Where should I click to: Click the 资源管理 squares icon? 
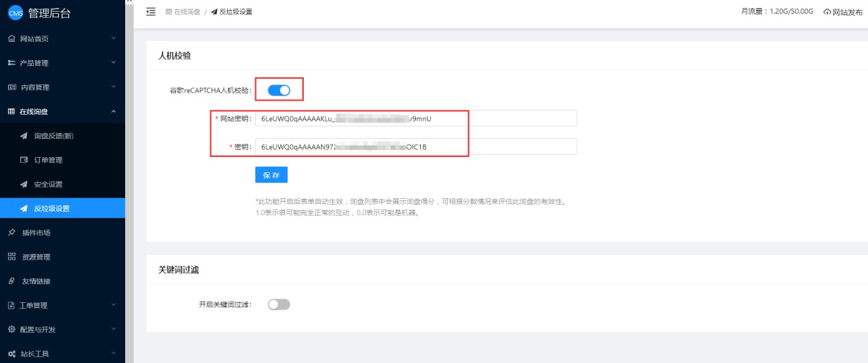11,257
